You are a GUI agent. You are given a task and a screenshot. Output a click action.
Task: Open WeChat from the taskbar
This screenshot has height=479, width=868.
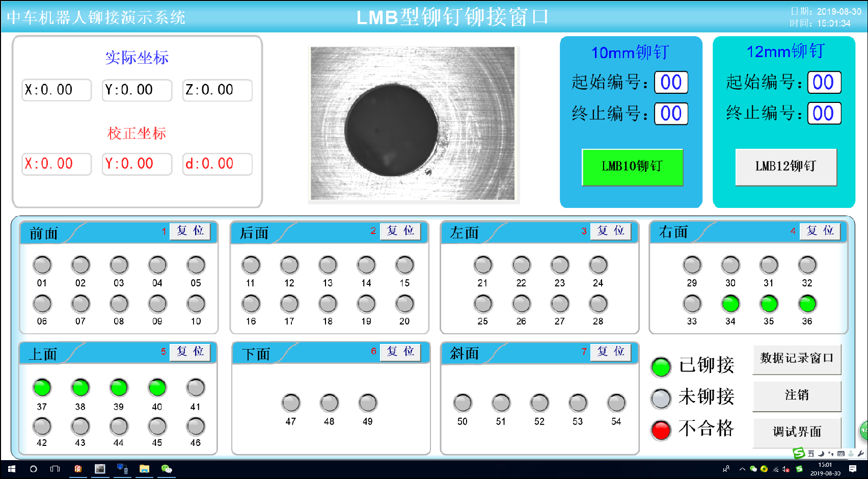pos(167,469)
